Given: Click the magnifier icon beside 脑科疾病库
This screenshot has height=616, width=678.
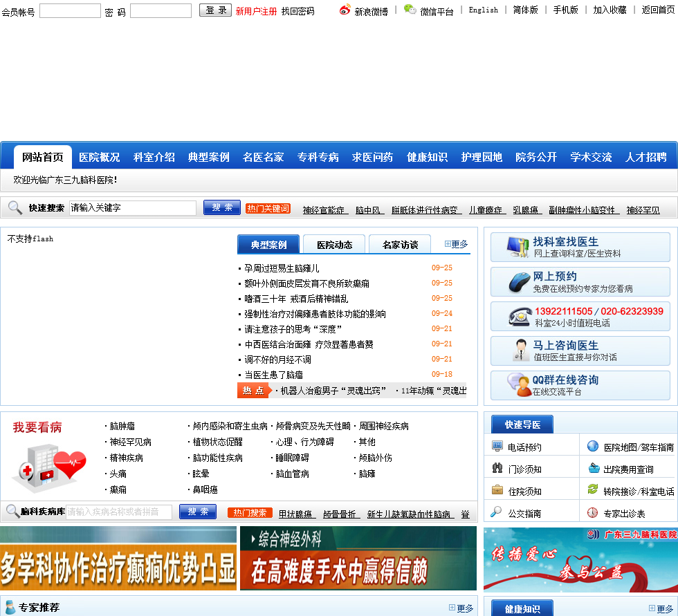Looking at the screenshot, I should click(x=12, y=511).
